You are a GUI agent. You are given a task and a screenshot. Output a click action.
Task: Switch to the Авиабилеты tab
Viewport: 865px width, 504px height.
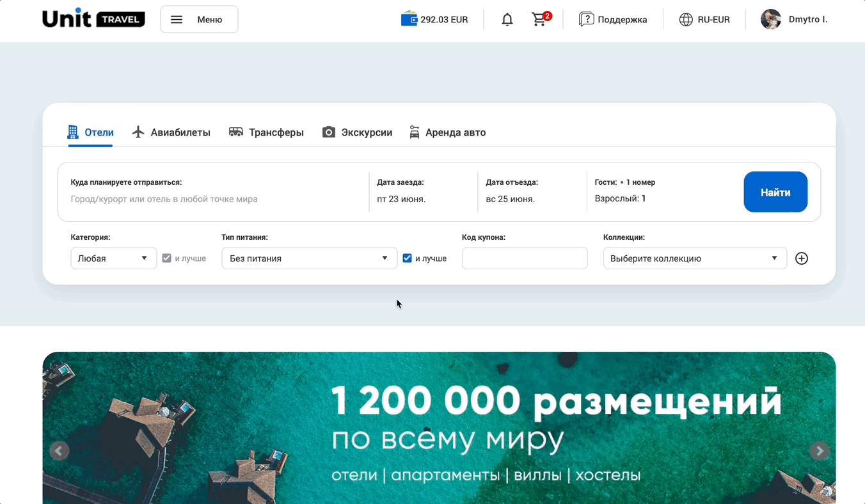click(171, 132)
